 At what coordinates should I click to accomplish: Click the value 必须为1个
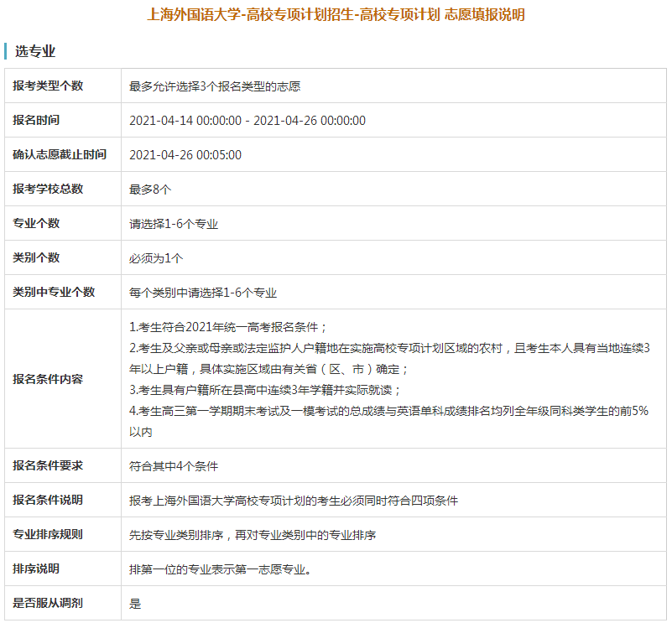[156, 258]
